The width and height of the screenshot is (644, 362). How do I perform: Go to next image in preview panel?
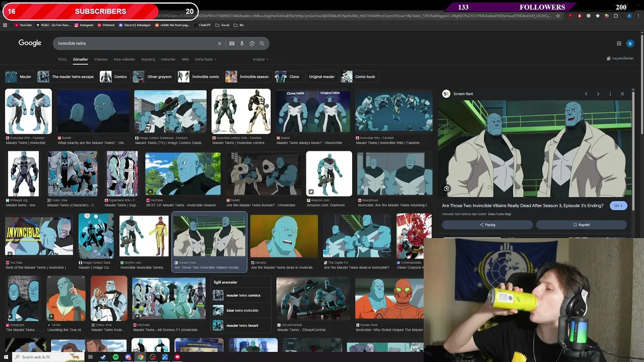(598, 94)
